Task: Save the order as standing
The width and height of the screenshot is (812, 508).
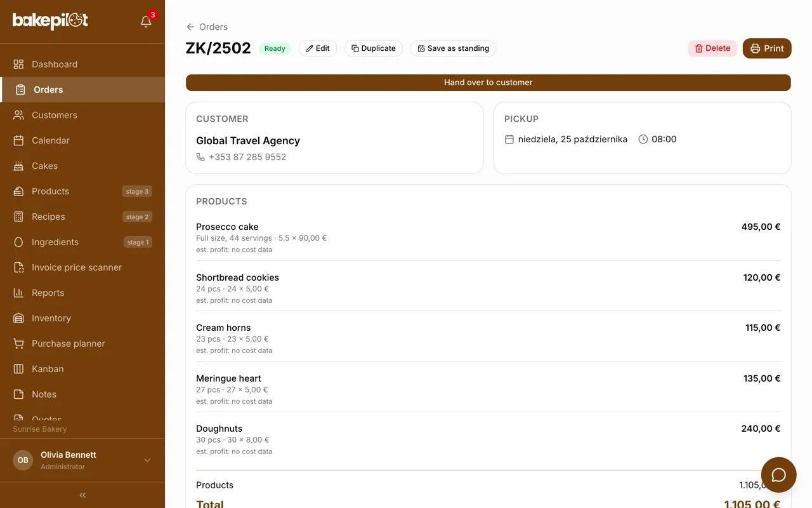Action: click(x=453, y=48)
